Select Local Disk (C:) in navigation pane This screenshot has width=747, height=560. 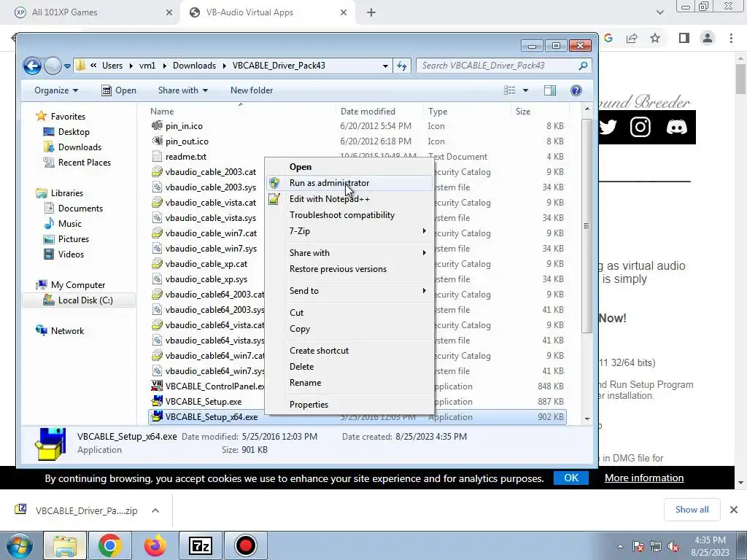pos(79,300)
